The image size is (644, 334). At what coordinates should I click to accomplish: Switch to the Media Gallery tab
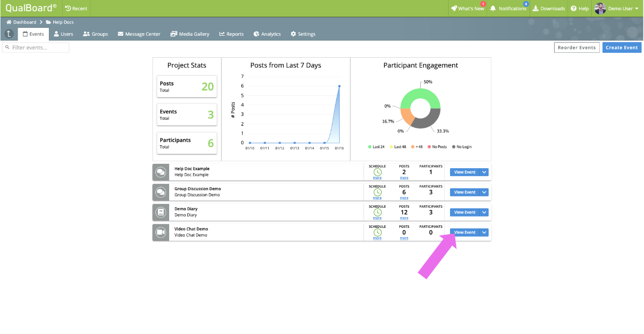point(190,34)
